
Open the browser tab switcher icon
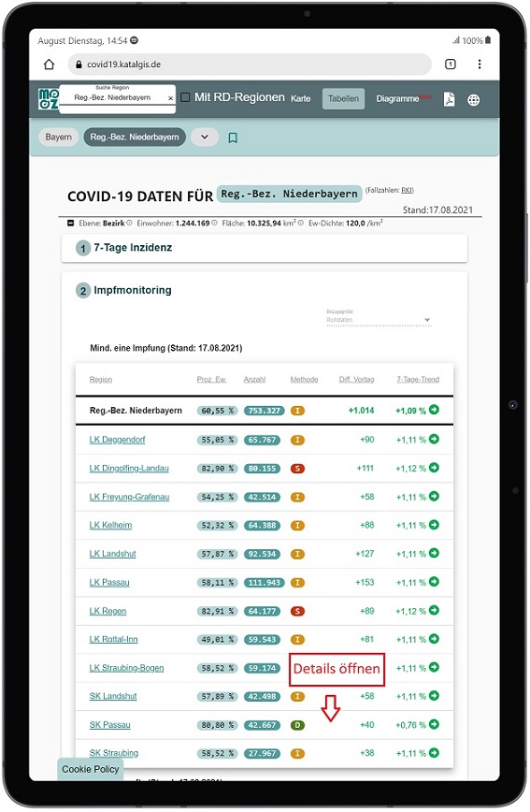pos(451,65)
